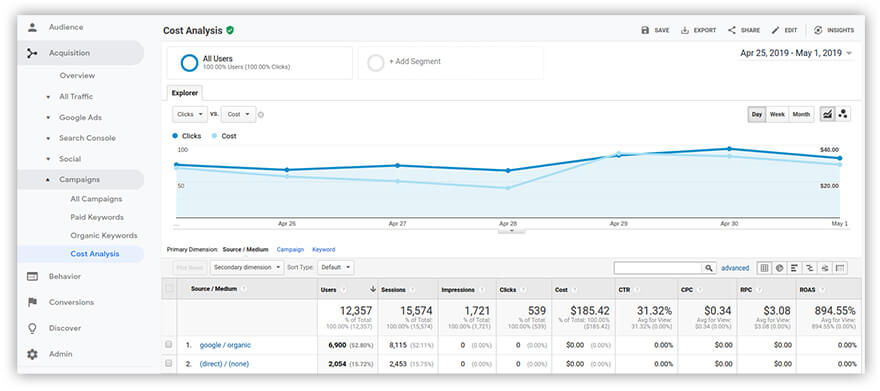Image resolution: width=880 pixels, height=391 pixels.
Task: Open the google / organic source link
Action: point(225,345)
